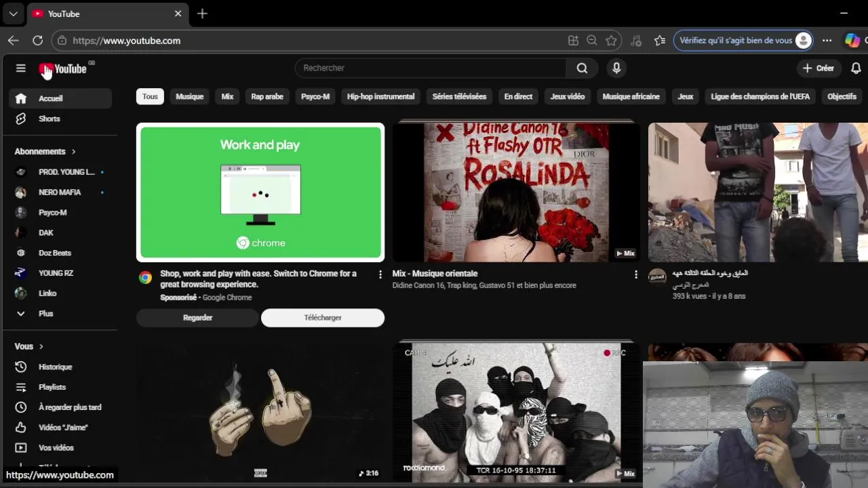The width and height of the screenshot is (868, 488).
Task: Open Shorts in sidebar
Action: pyautogui.click(x=60, y=119)
